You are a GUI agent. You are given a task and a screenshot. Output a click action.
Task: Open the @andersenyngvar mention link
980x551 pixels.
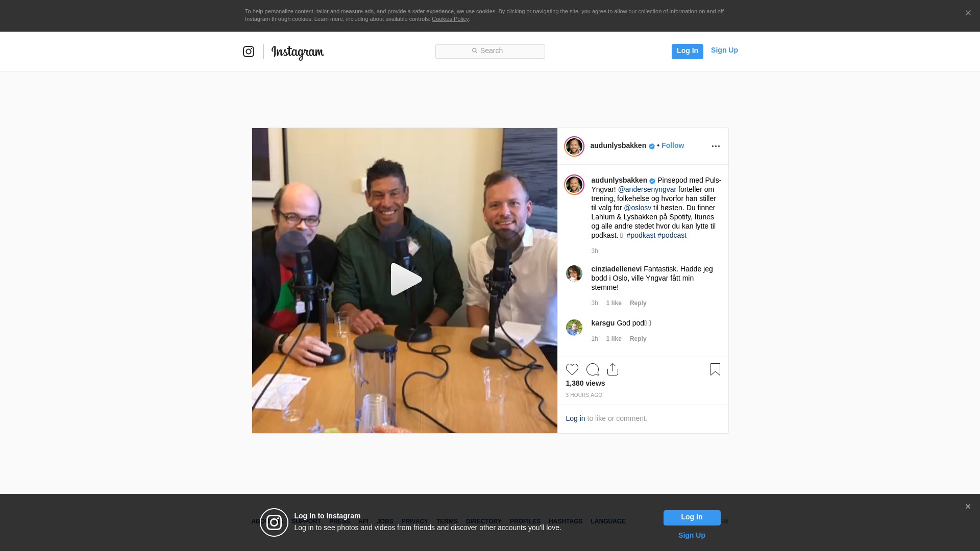[647, 189]
